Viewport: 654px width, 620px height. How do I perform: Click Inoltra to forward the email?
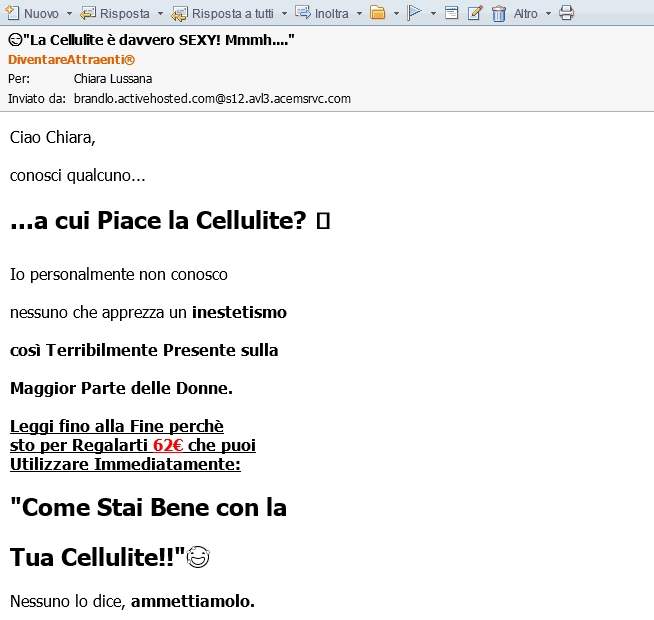click(x=322, y=13)
